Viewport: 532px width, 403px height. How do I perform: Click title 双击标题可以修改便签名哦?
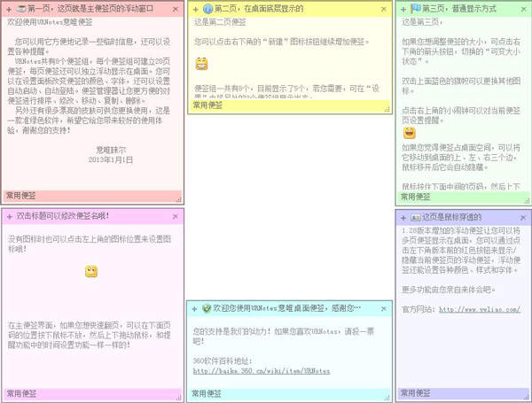(x=63, y=216)
